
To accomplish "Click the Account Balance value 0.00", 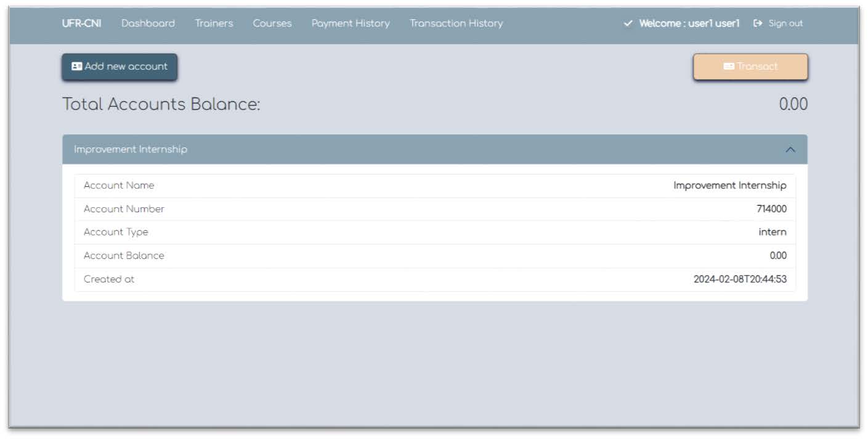I will pyautogui.click(x=777, y=255).
